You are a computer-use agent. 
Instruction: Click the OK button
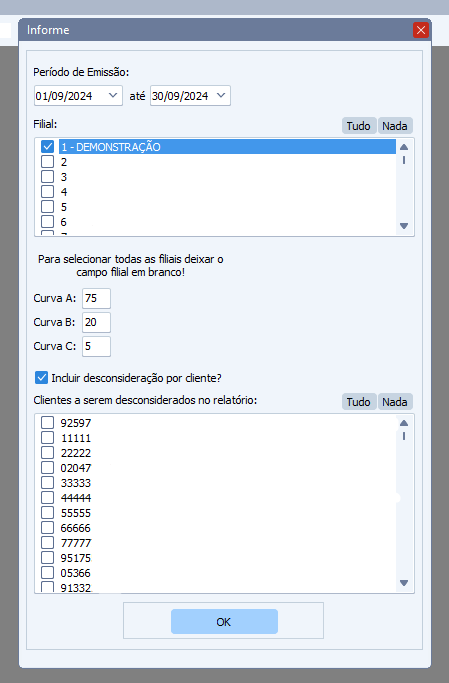point(224,622)
